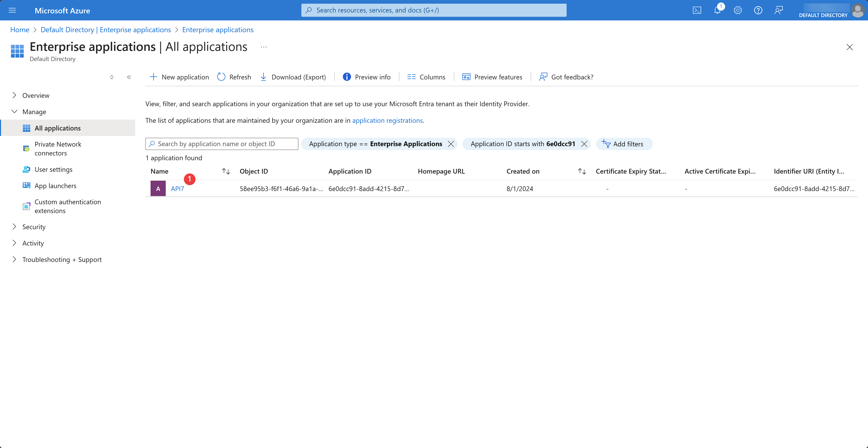Focus the search by application name field

[x=222, y=144]
